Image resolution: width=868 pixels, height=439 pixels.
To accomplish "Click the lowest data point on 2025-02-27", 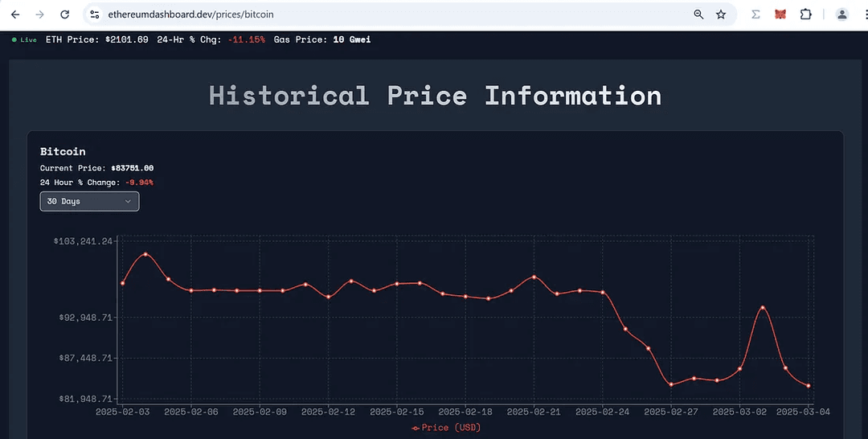I will [x=671, y=384].
